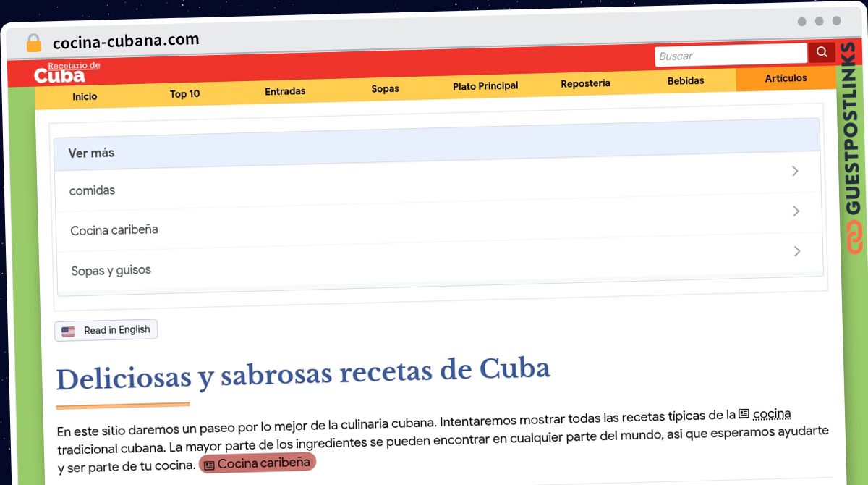Click the US flag icon
This screenshot has height=485, width=868.
(x=68, y=332)
